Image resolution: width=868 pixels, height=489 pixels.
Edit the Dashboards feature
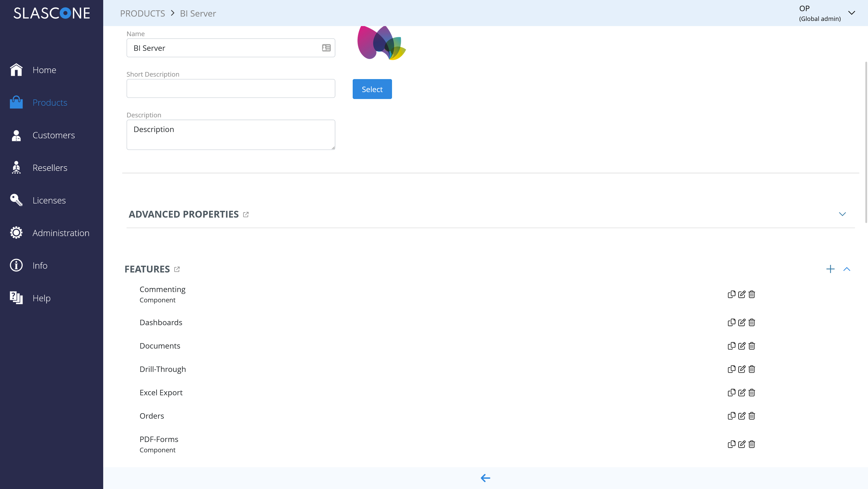click(742, 322)
